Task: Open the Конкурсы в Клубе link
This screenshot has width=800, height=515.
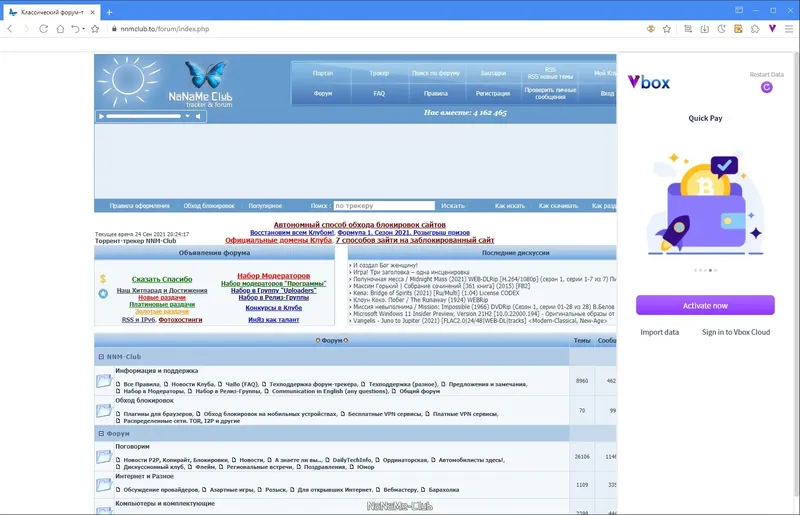Action: [273, 308]
